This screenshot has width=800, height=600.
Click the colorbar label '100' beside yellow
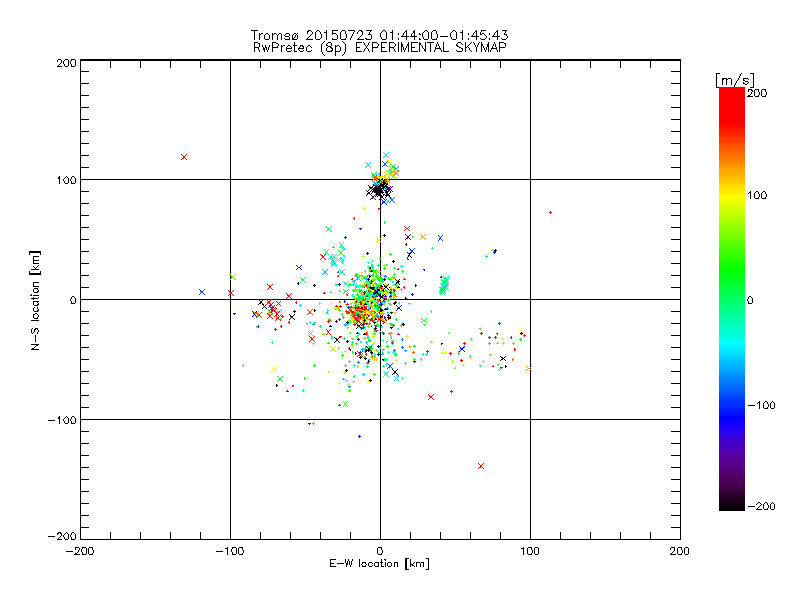pyautogui.click(x=757, y=195)
